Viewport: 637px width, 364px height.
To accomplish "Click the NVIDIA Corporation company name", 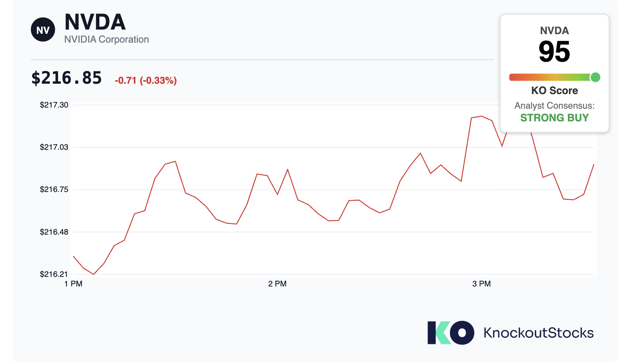I will click(x=106, y=40).
